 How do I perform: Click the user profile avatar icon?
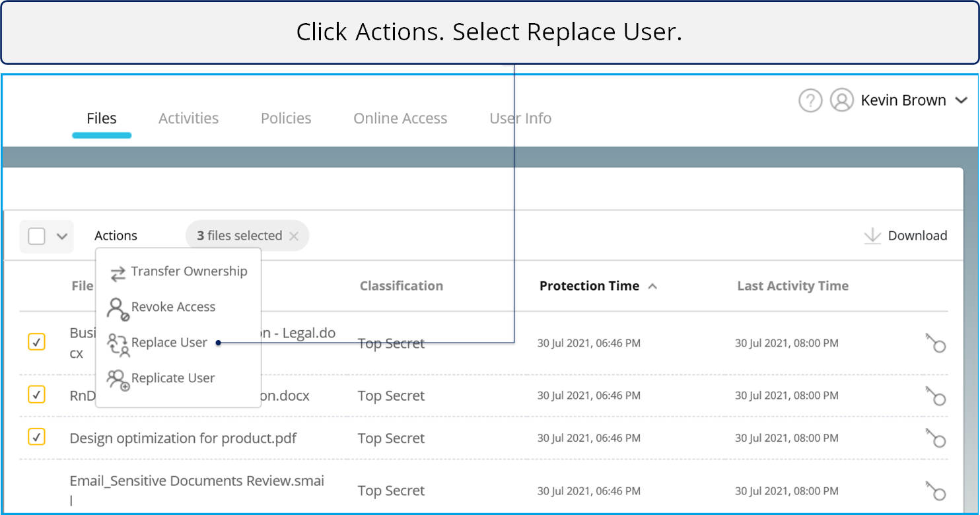point(841,101)
